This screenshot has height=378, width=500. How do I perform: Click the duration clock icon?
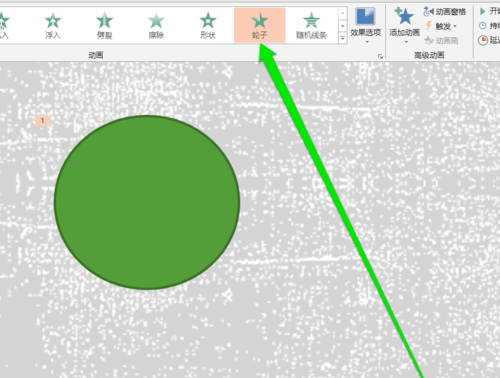pyautogui.click(x=482, y=26)
